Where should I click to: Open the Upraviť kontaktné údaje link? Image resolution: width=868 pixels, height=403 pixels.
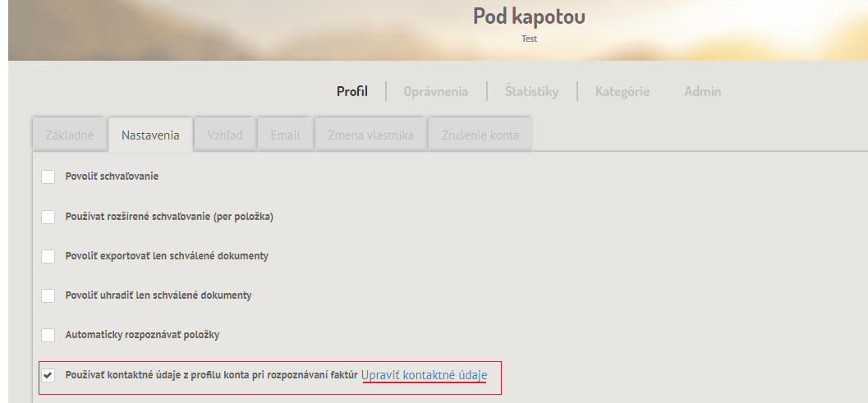click(x=424, y=375)
